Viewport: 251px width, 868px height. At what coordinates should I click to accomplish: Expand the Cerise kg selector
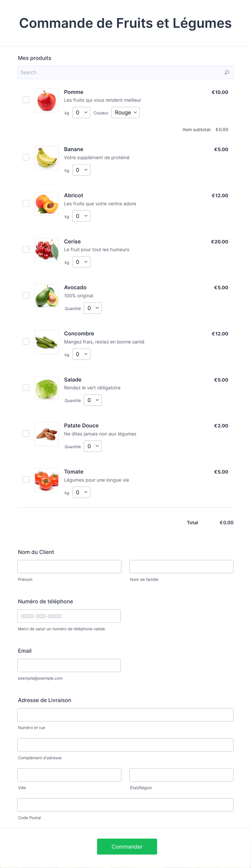pyautogui.click(x=81, y=262)
